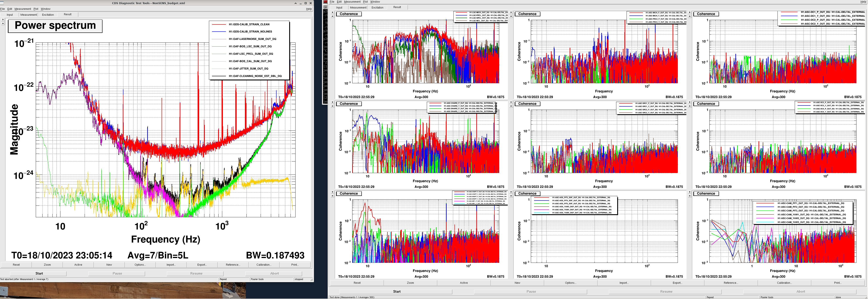Open Measurement menu in left window

pyautogui.click(x=23, y=9)
